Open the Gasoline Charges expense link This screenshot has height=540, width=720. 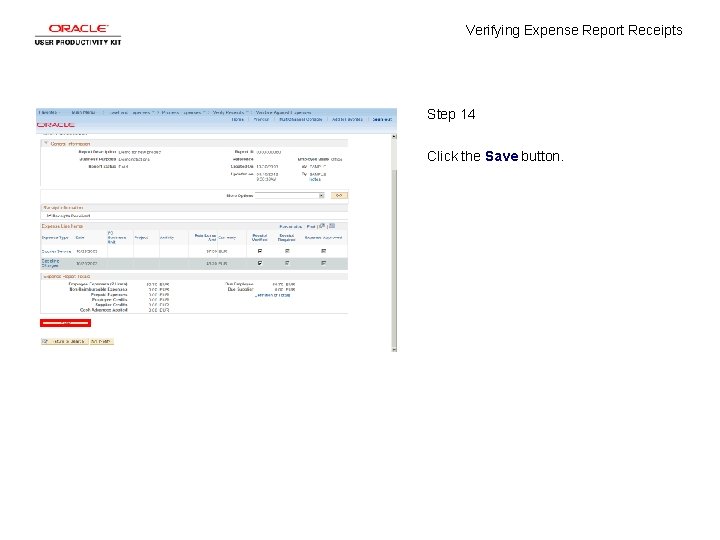click(51, 263)
